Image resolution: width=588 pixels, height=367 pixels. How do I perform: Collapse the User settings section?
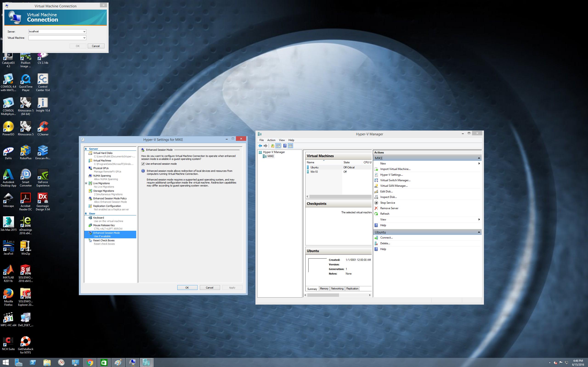click(x=86, y=214)
